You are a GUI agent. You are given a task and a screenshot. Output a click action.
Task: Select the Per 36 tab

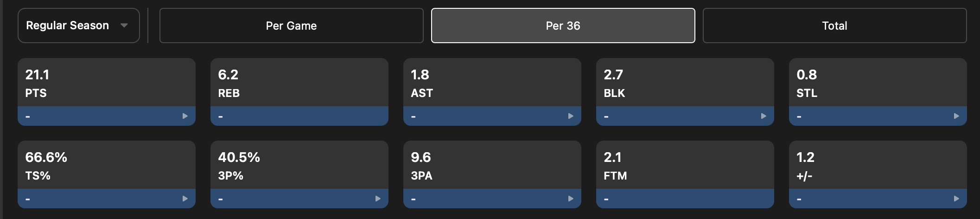pos(563,26)
